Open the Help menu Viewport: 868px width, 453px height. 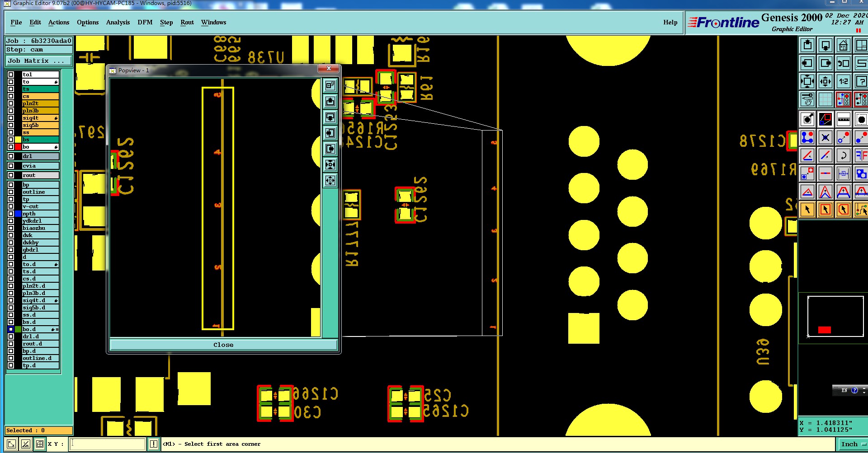[x=670, y=22]
